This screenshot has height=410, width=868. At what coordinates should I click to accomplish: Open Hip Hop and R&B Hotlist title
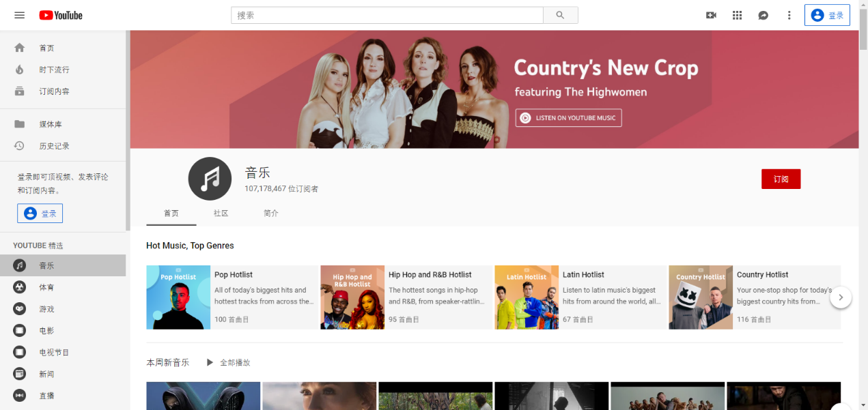point(430,274)
